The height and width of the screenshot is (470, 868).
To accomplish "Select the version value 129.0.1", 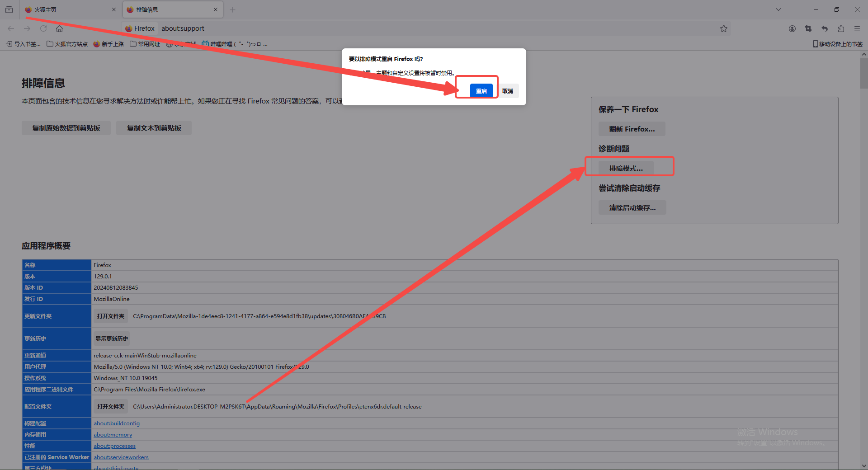I will point(103,276).
